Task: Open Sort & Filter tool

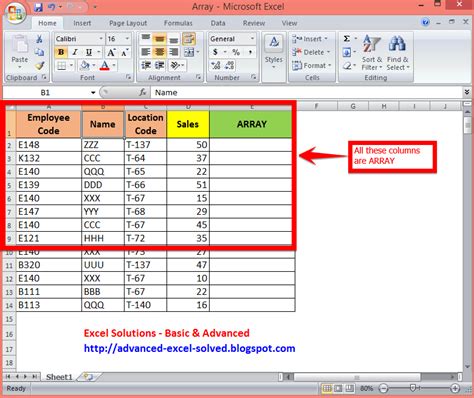Action: (x=371, y=53)
